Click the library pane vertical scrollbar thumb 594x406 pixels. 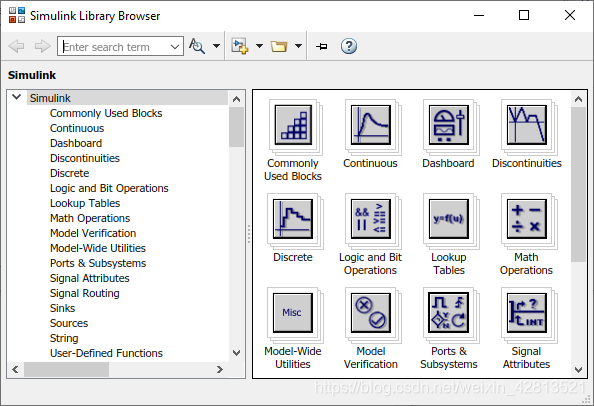click(578, 184)
